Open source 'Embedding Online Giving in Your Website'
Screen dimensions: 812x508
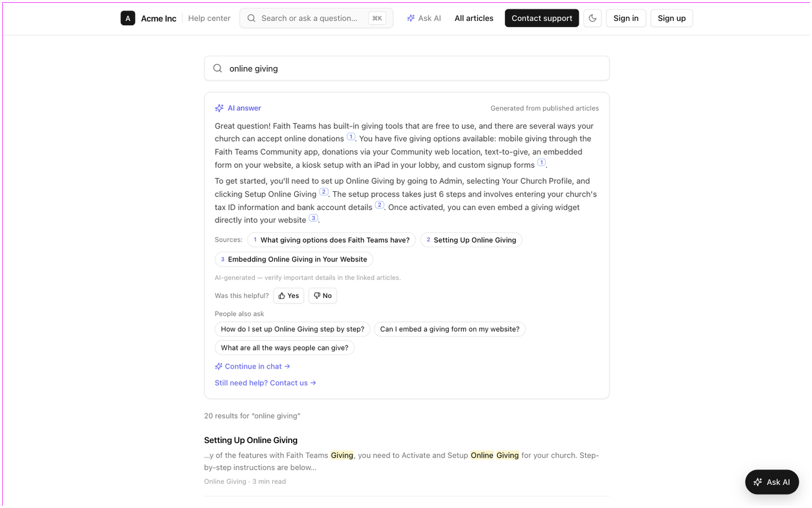[294, 259]
